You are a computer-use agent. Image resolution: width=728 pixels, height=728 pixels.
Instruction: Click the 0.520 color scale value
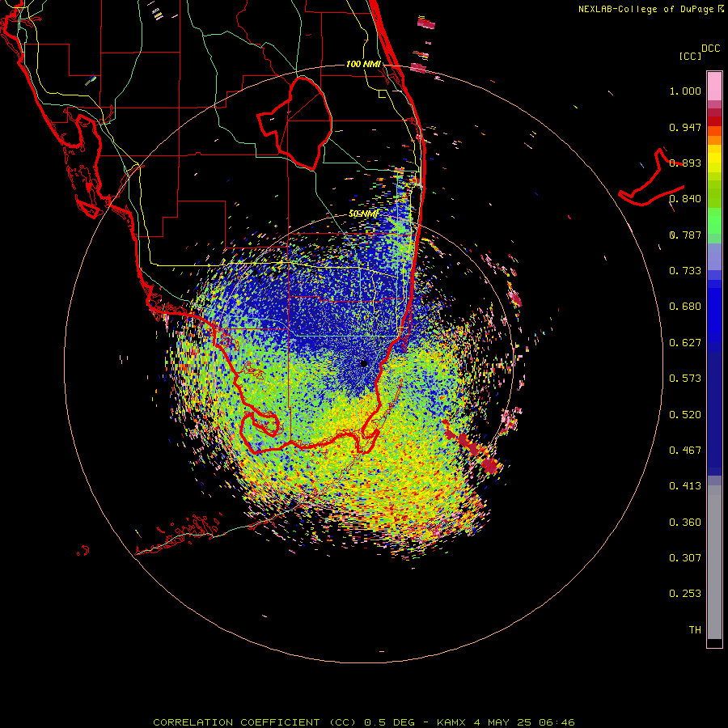pyautogui.click(x=685, y=415)
